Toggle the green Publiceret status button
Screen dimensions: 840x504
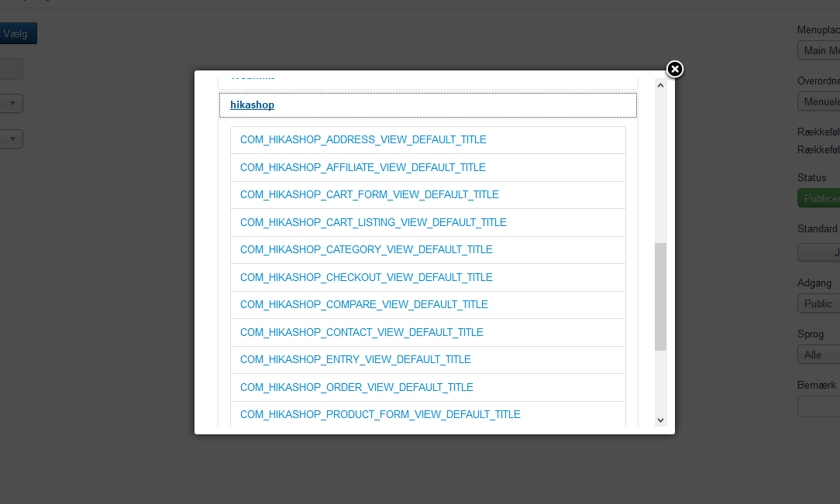tap(818, 198)
